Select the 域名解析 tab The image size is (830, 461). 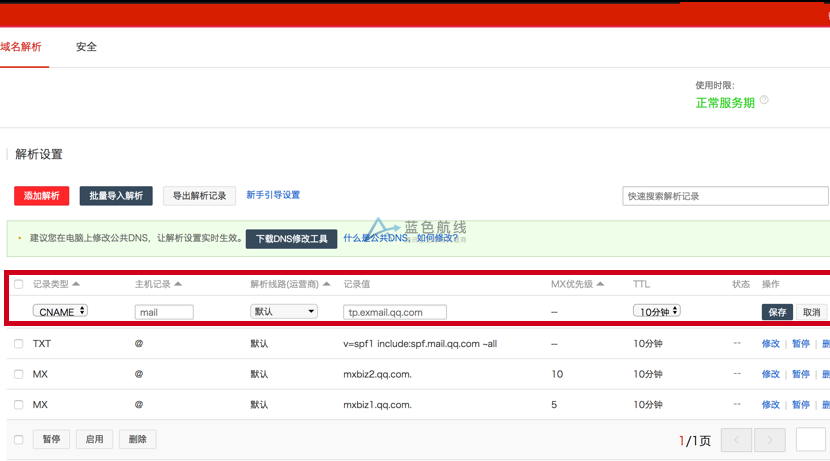click(x=21, y=47)
